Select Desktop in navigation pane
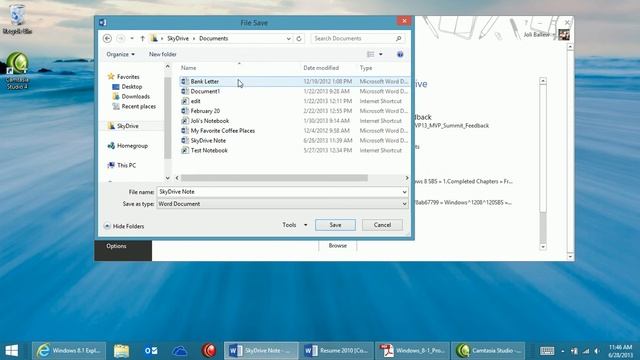Image resolution: width=640 pixels, height=360 pixels. coord(131,87)
